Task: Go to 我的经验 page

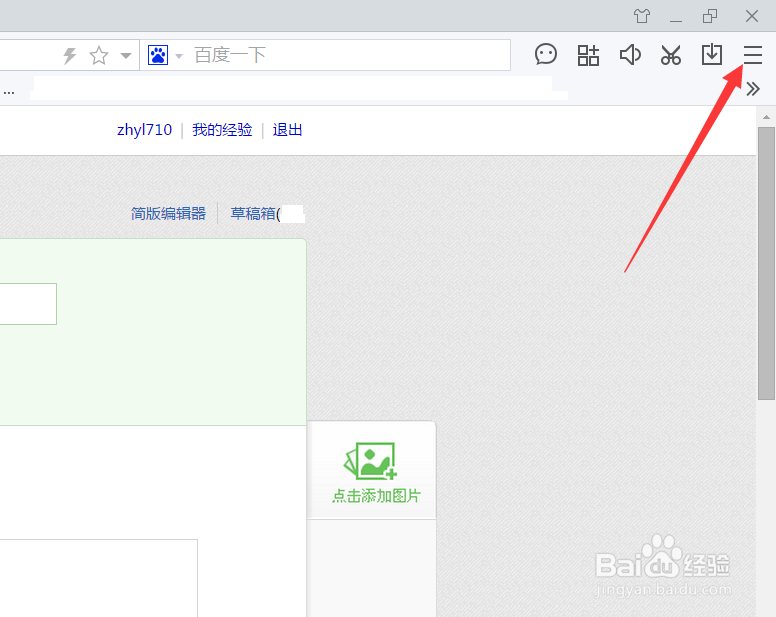Action: (x=222, y=130)
